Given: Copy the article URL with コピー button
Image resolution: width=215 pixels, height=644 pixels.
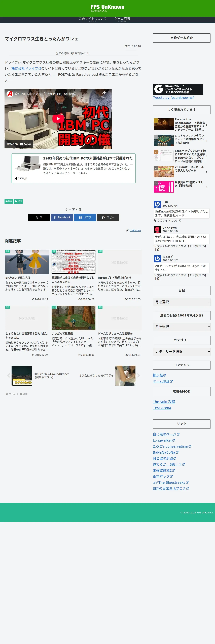Looking at the screenshot, I should point(108,218).
